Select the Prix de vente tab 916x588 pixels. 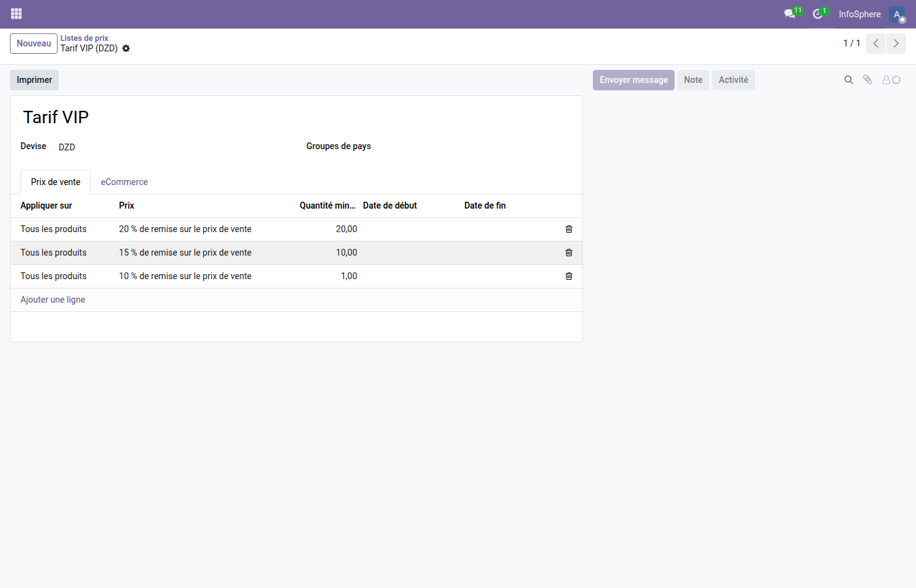(55, 182)
